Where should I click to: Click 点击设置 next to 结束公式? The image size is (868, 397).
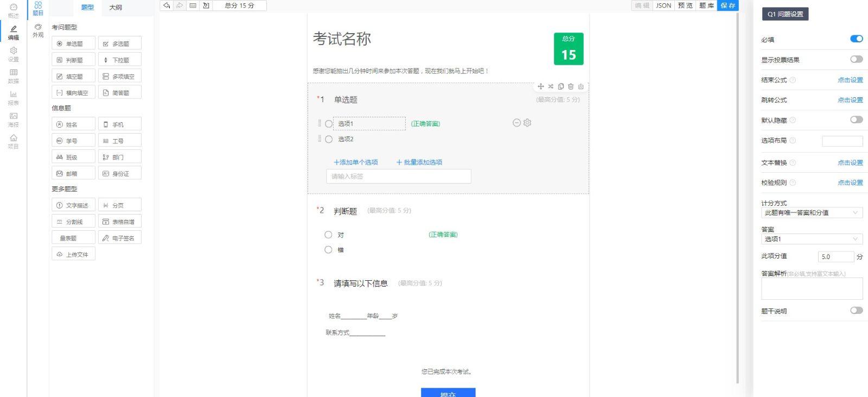click(x=850, y=80)
